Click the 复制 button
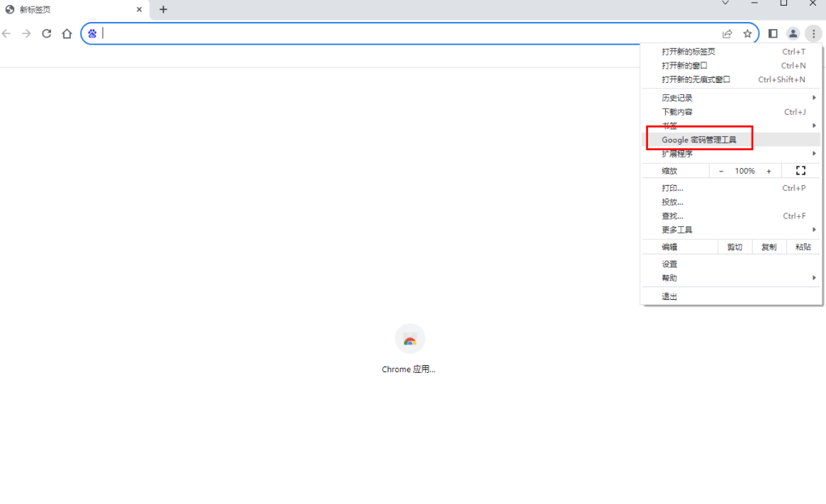The image size is (826, 504). (769, 247)
